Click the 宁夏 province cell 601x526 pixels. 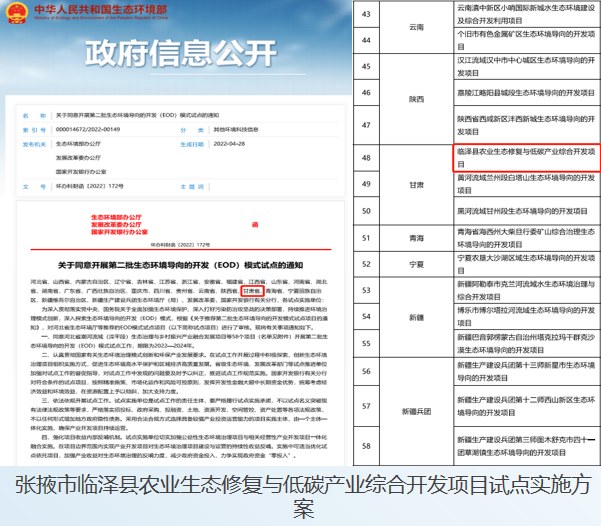coord(415,265)
